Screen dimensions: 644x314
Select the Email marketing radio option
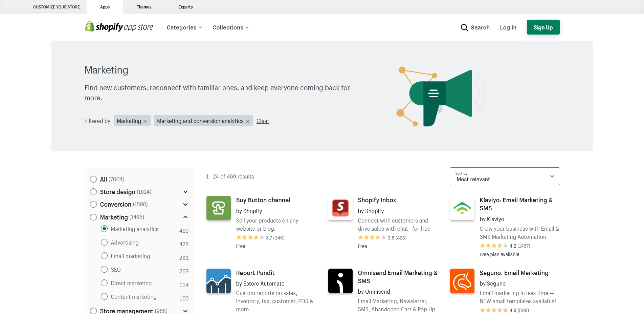[x=104, y=256]
